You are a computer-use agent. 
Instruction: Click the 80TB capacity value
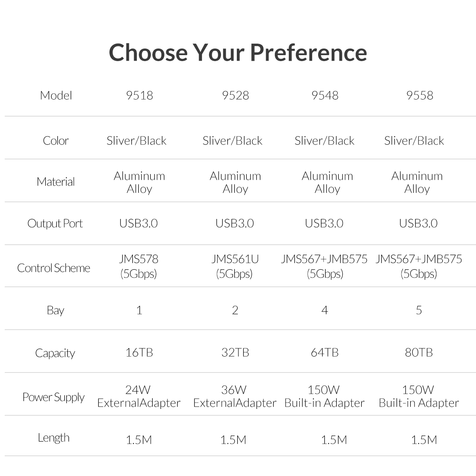click(419, 353)
